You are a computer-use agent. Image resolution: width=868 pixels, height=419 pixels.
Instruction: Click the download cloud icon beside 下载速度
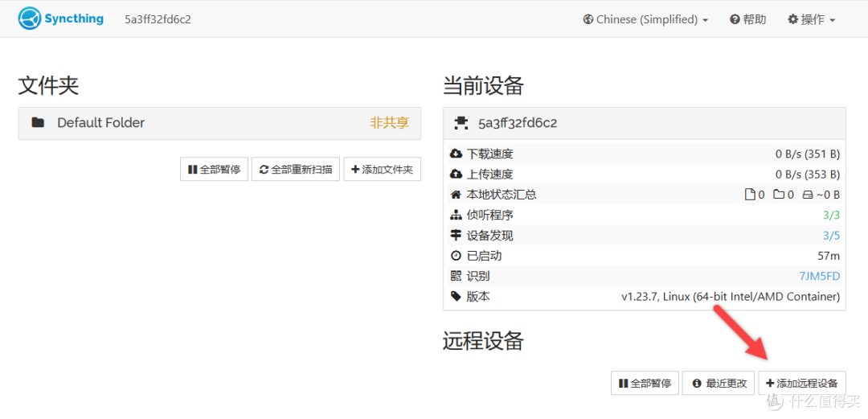point(457,154)
